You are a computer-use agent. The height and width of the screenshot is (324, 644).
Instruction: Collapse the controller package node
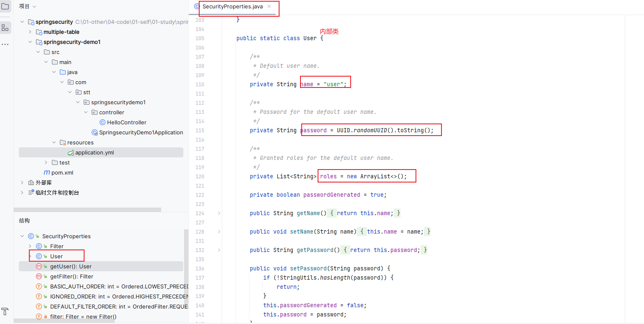pyautogui.click(x=86, y=112)
